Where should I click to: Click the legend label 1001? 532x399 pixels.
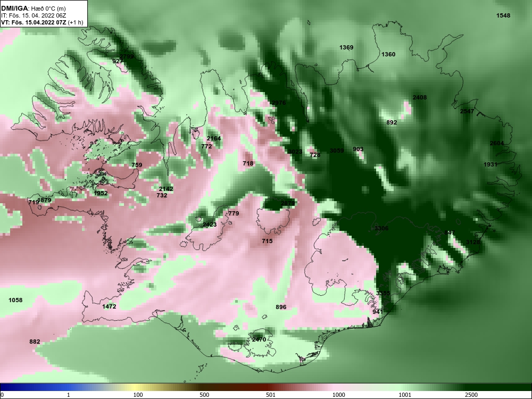(405, 395)
